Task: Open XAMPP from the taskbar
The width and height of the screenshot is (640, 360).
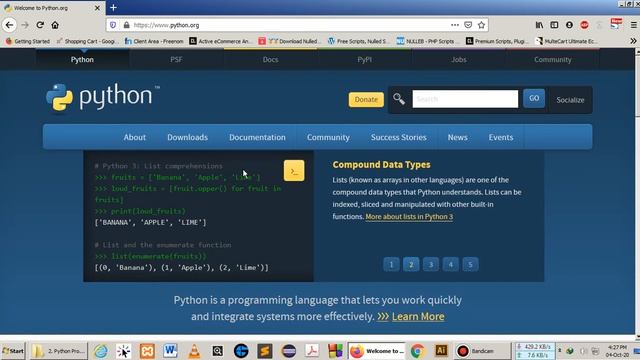Action: 147,351
